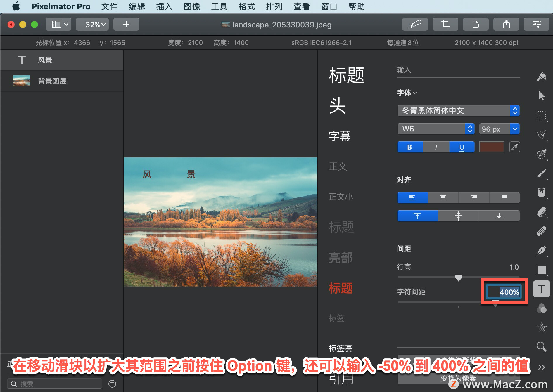The width and height of the screenshot is (553, 392).
Task: Select the Arrange arrow tool
Action: (x=541, y=96)
